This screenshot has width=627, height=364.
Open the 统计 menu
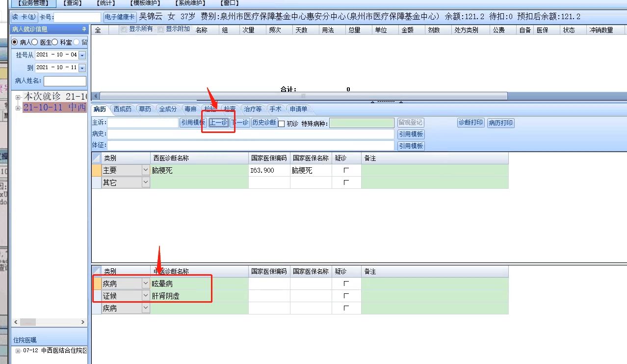tap(106, 3)
